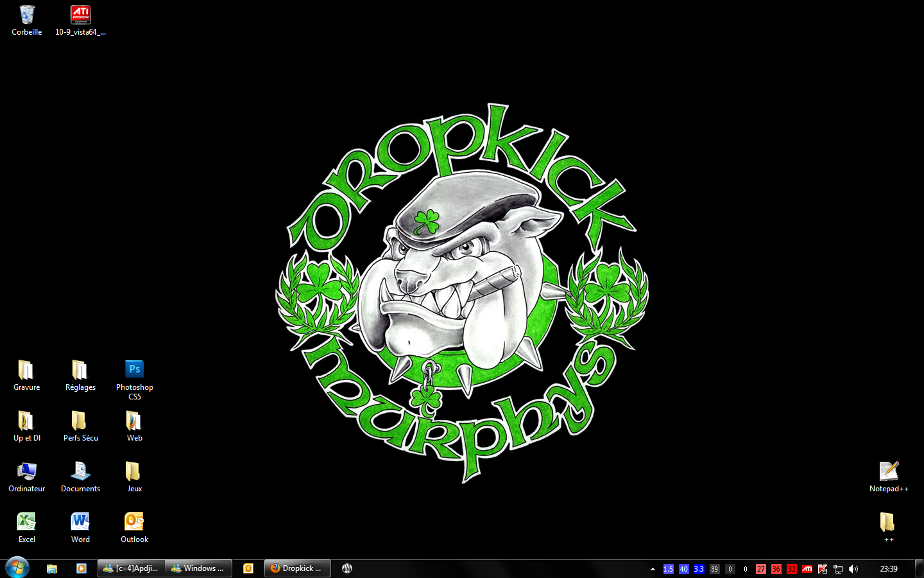924x578 pixels.
Task: Click the red 36 temperature tray icon
Action: 776,569
